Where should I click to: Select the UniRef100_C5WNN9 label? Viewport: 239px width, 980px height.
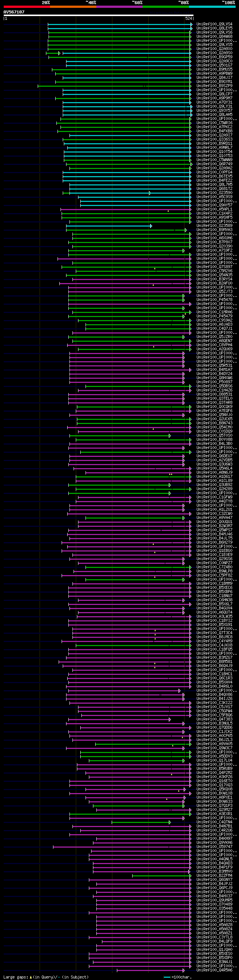click(x=214, y=160)
